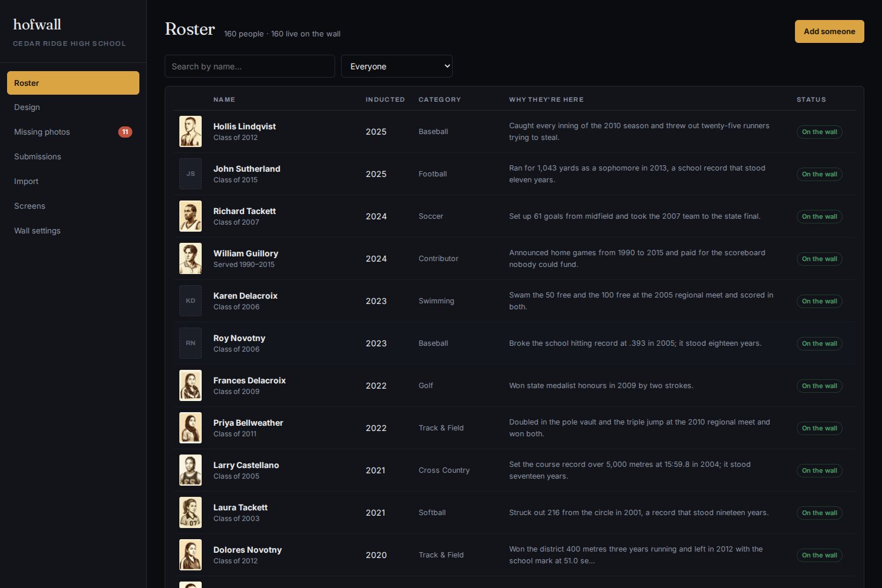Open Dolores Novotny's portrait thumbnail
Viewport: 882px width, 588px height.
[191, 555]
